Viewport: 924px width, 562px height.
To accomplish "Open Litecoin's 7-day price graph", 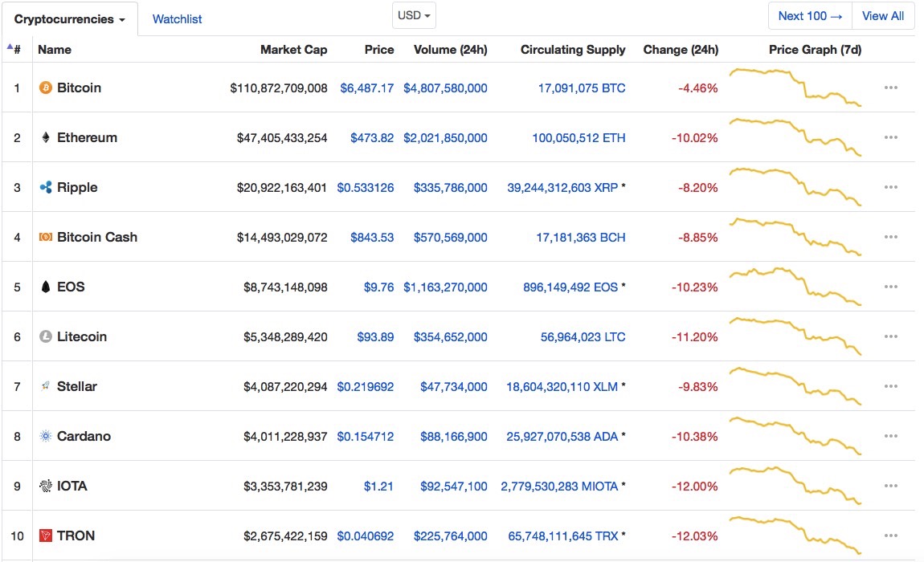I will 795,336.
